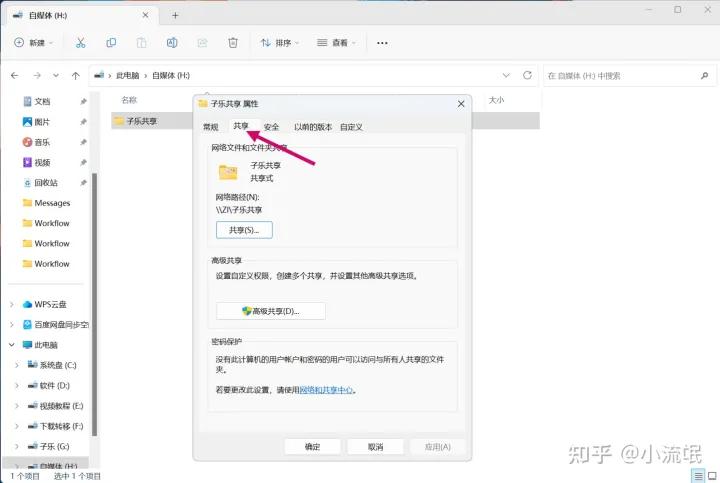The height and width of the screenshot is (483, 720).
Task: Switch to details view icon in status bar
Action: tap(698, 476)
